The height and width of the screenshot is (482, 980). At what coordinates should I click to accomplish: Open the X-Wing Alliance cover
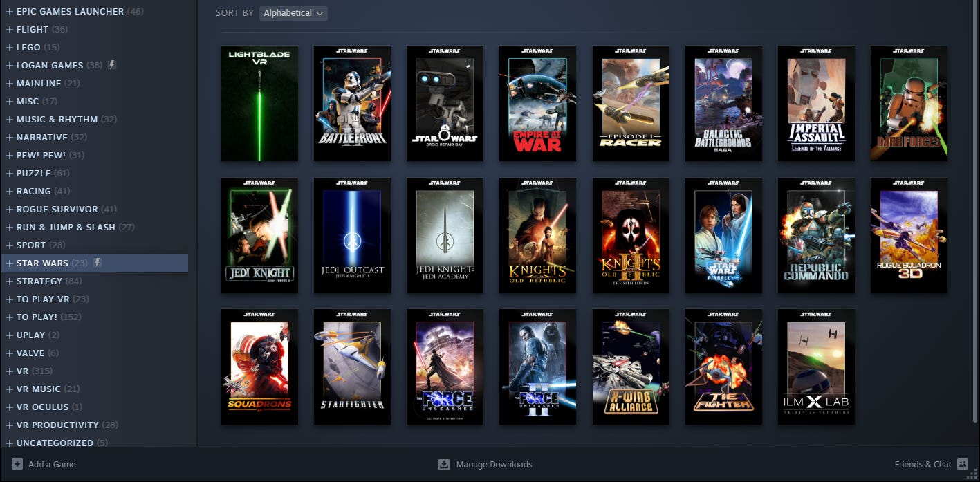[x=631, y=367]
